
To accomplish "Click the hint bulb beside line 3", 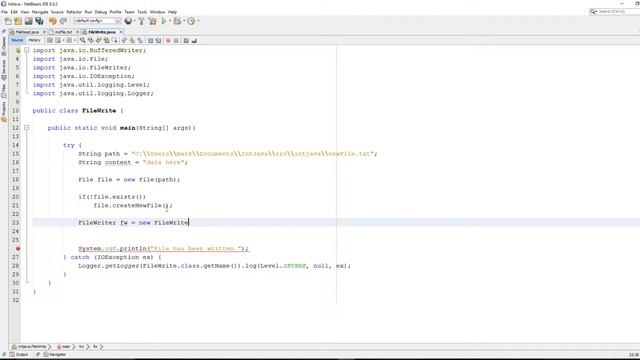I will (x=18, y=50).
